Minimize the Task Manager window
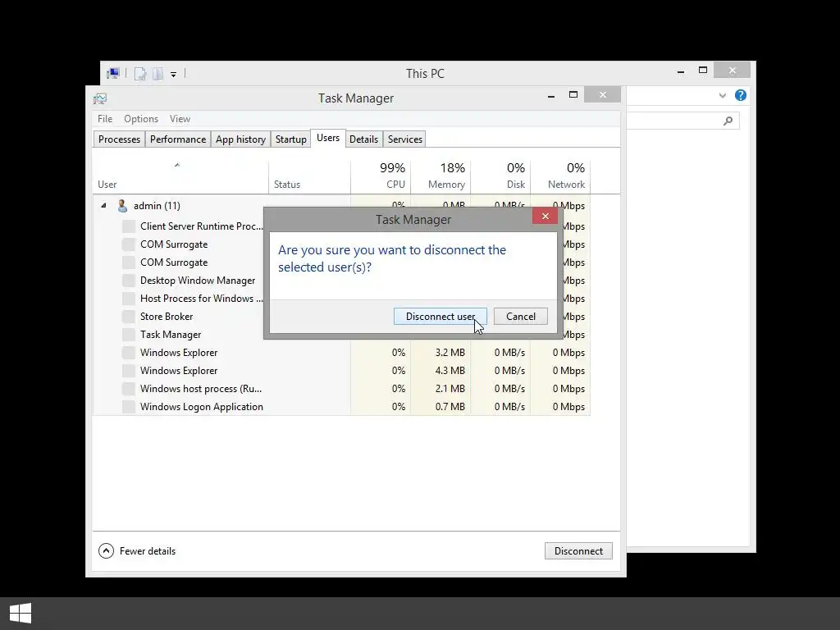This screenshot has width=840, height=630. click(550, 95)
